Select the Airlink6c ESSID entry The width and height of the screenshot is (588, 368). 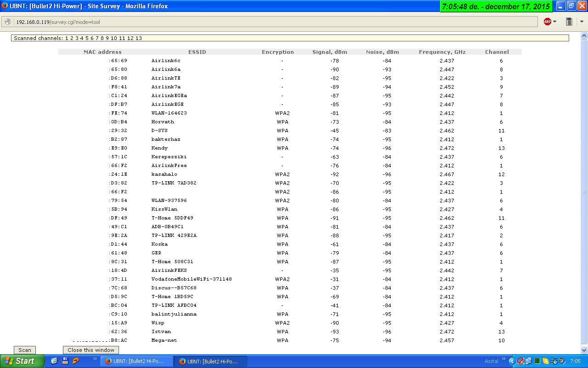[x=166, y=61]
